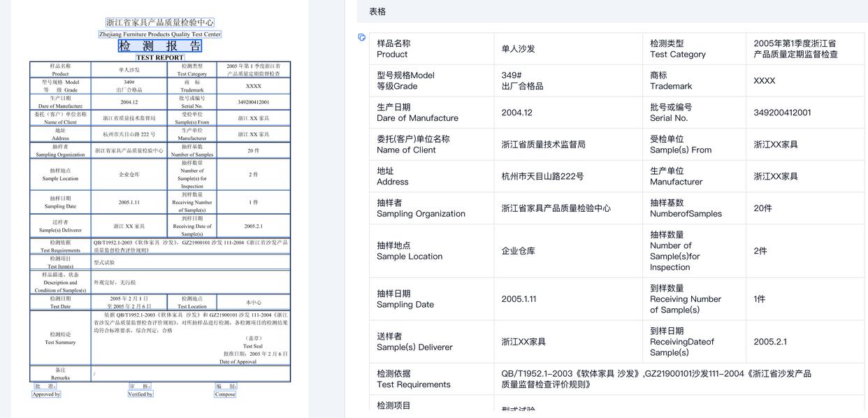Select the date 2005.1.11 in the results table
Viewport: 868px width, 418px height.
(x=519, y=299)
